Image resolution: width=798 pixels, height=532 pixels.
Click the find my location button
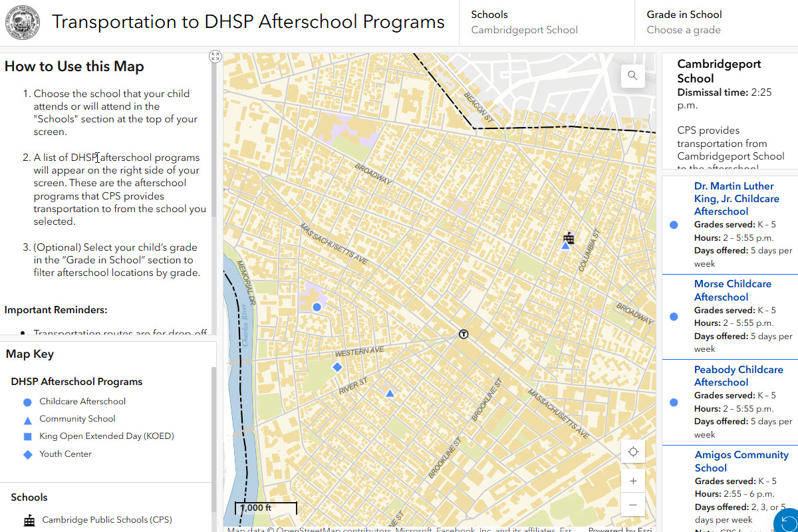632,452
